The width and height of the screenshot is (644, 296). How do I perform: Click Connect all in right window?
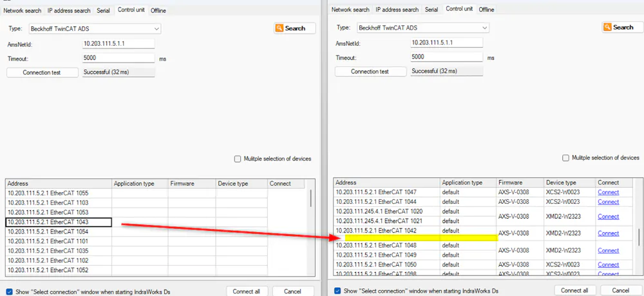pos(575,290)
